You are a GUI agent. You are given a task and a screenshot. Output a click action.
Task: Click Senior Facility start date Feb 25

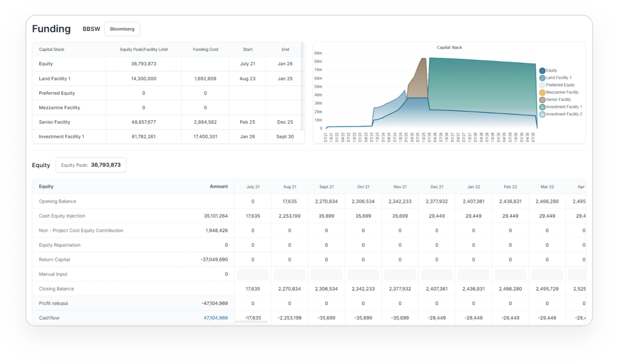tap(247, 122)
